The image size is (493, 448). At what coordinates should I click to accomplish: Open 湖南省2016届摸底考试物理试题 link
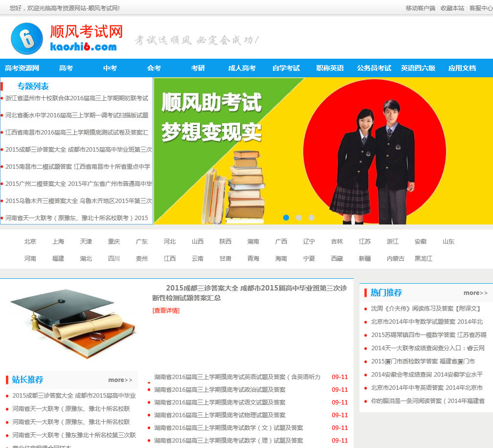220,415
